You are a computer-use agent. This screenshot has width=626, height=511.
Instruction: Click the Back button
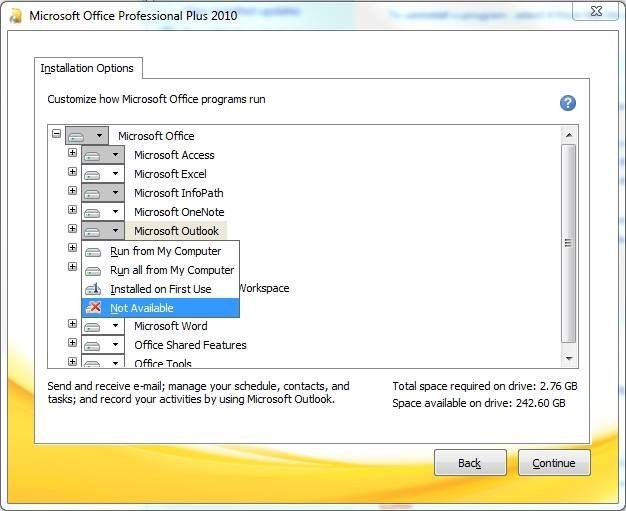[470, 463]
